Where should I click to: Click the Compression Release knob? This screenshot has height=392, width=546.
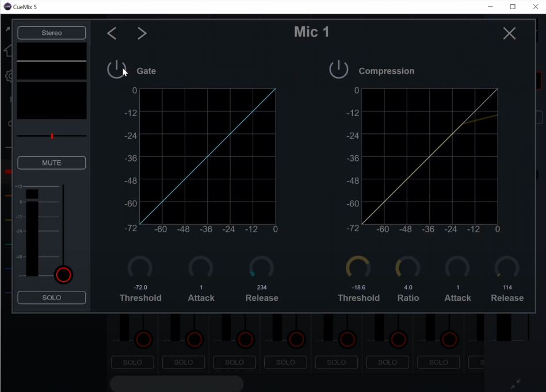[507, 268]
